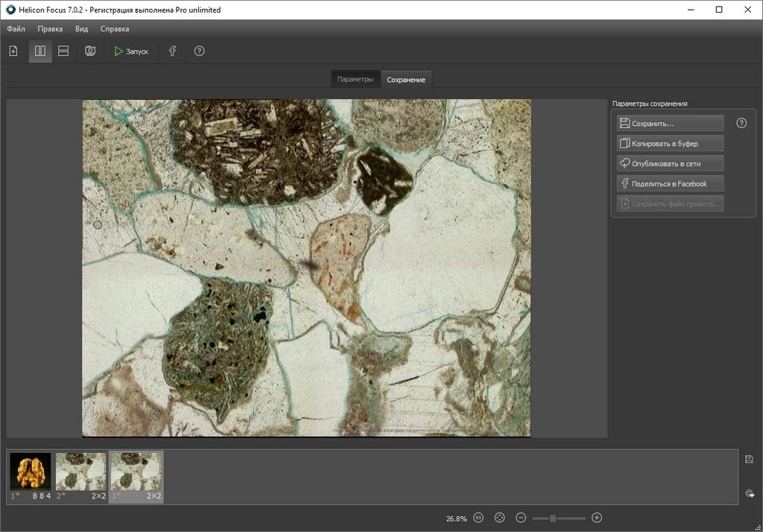Select the walnut thumbnail numbered 1
The width and height of the screenshot is (763, 532).
[x=30, y=476]
